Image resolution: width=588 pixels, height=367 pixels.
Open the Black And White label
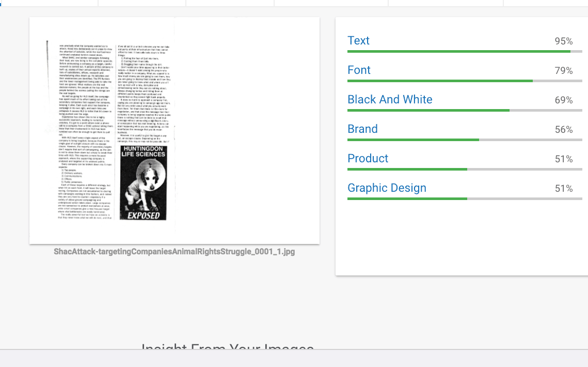(x=390, y=100)
